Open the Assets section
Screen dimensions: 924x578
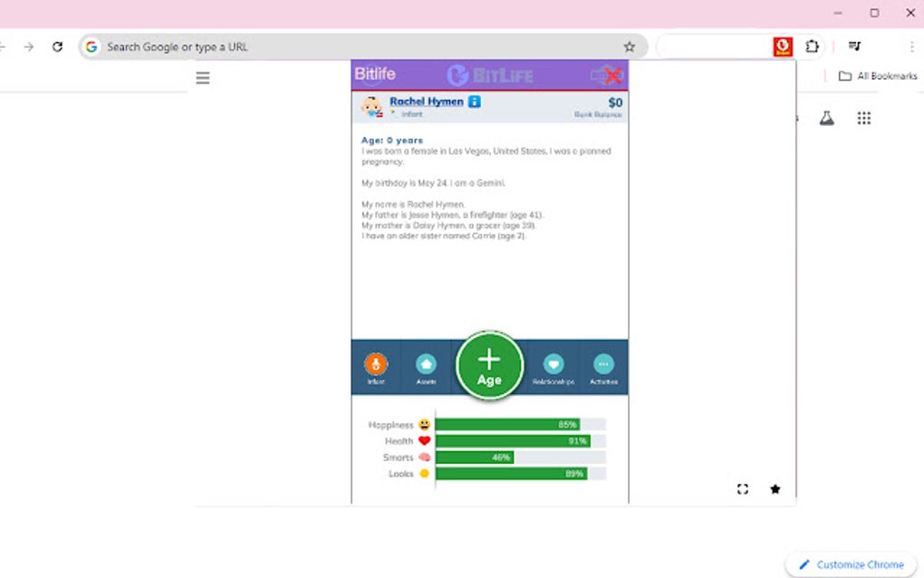click(x=426, y=362)
